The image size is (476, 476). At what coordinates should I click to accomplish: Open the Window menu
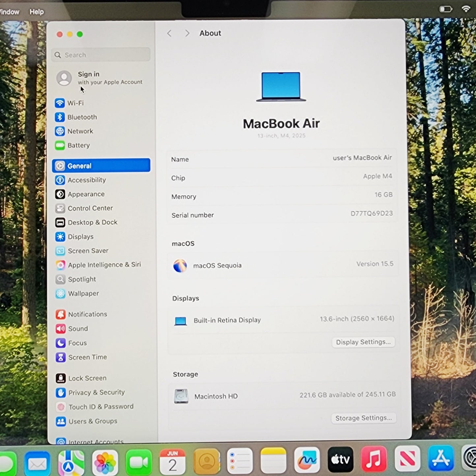(10, 12)
